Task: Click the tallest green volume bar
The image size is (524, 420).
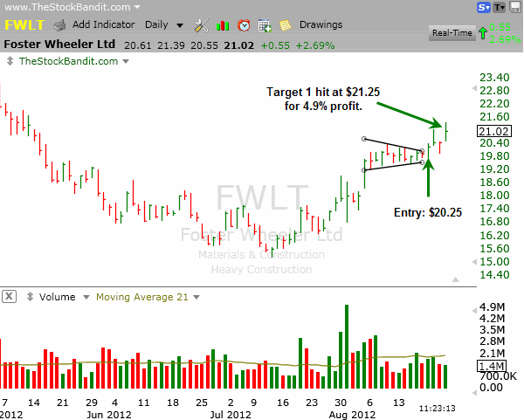Action: pos(347,347)
